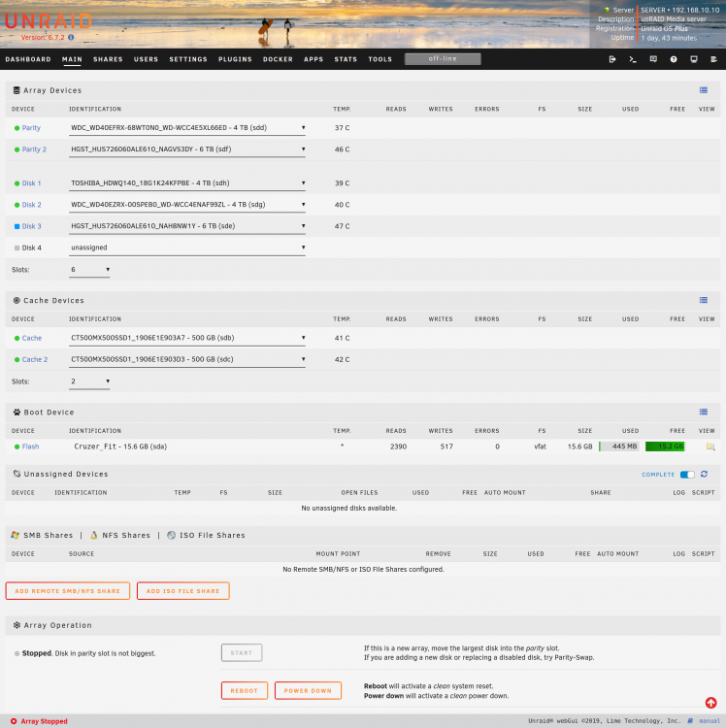726x728 pixels.
Task: Click the ISO File Shares heading
Action: (213, 535)
